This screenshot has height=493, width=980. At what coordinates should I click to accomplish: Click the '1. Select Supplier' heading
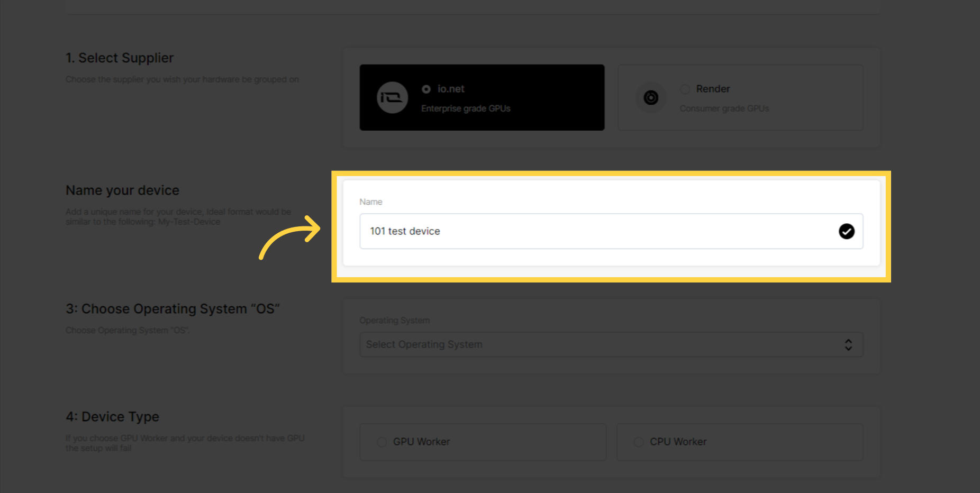(120, 58)
